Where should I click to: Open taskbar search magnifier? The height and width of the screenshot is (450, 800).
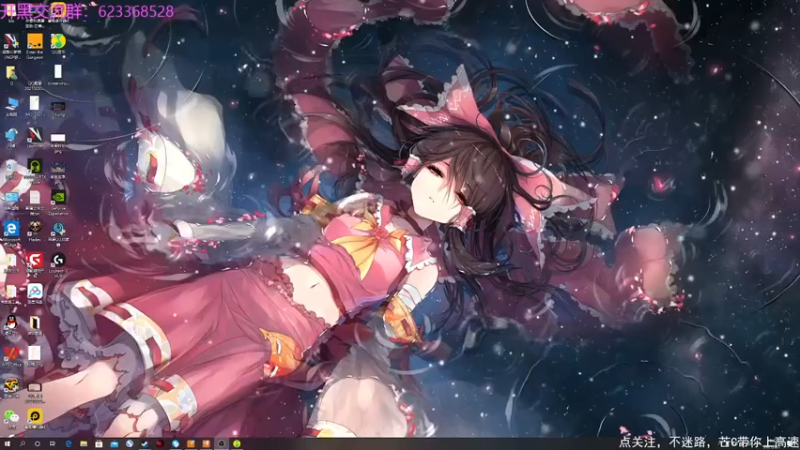tap(22, 444)
